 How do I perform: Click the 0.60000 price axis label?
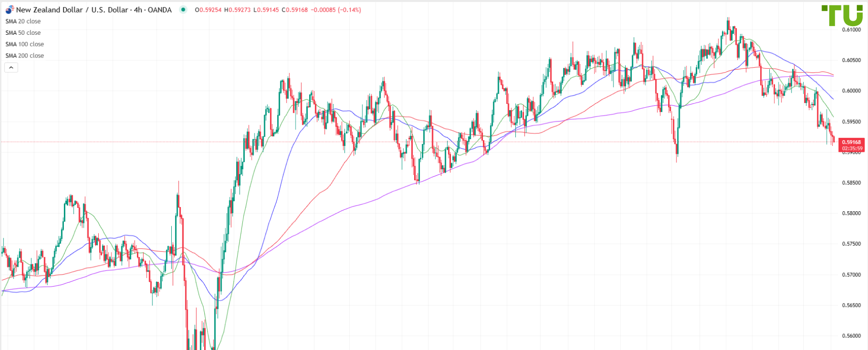(852, 91)
